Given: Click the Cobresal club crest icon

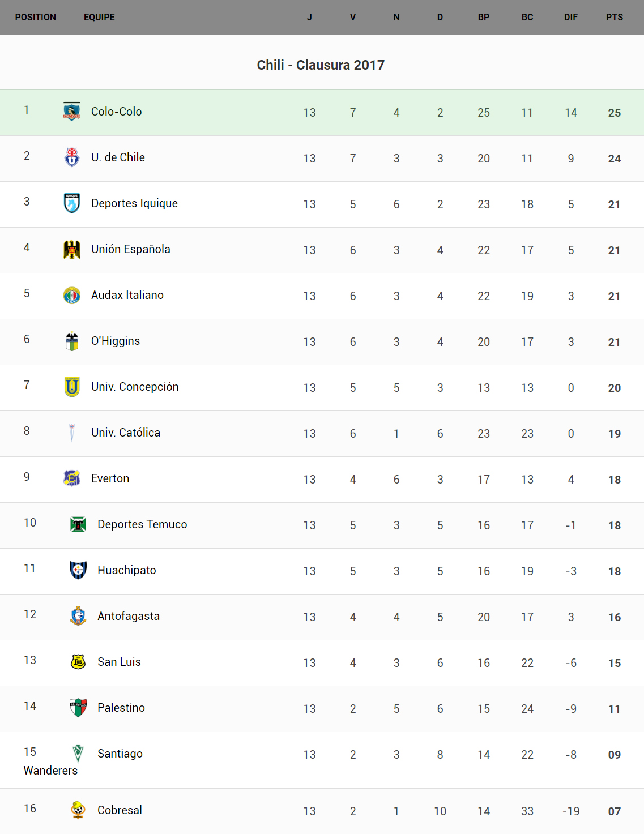Looking at the screenshot, I should tap(78, 810).
